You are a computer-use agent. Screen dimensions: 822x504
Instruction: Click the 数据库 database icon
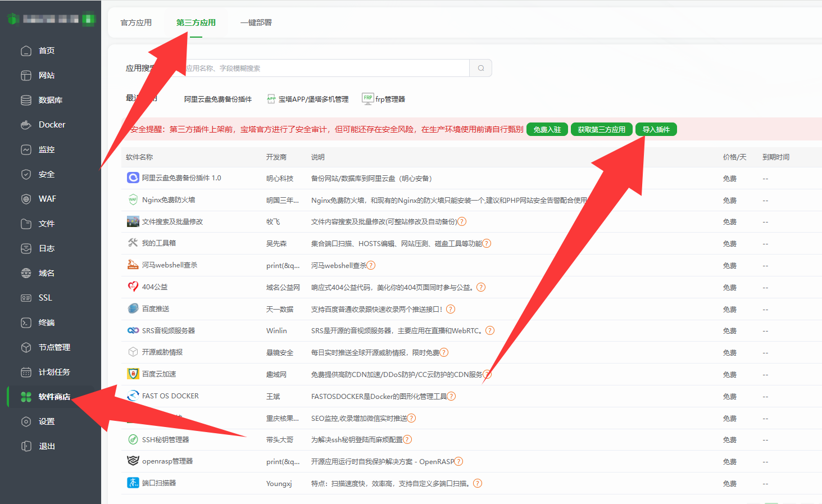tap(26, 100)
